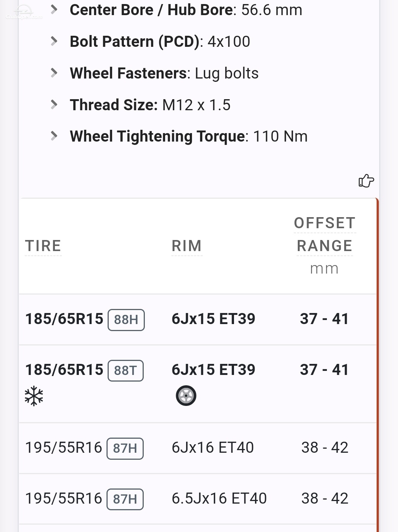398x532 pixels.
Task: Click the OFFSET RANGE column header
Action: (325, 234)
